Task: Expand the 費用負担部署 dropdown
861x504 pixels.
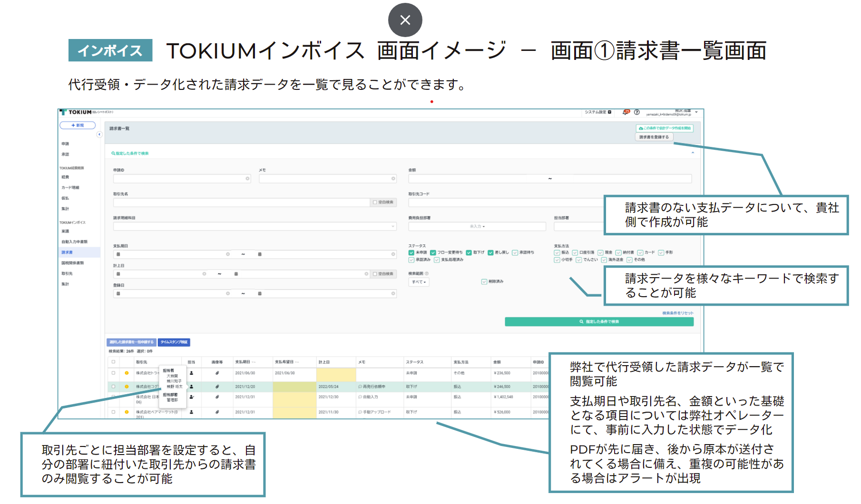Action: pyautogui.click(x=477, y=226)
